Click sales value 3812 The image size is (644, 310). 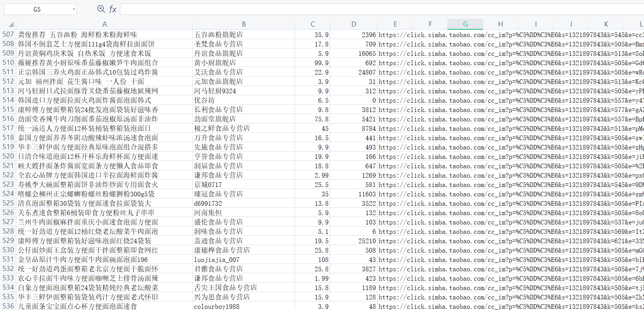pyautogui.click(x=354, y=110)
